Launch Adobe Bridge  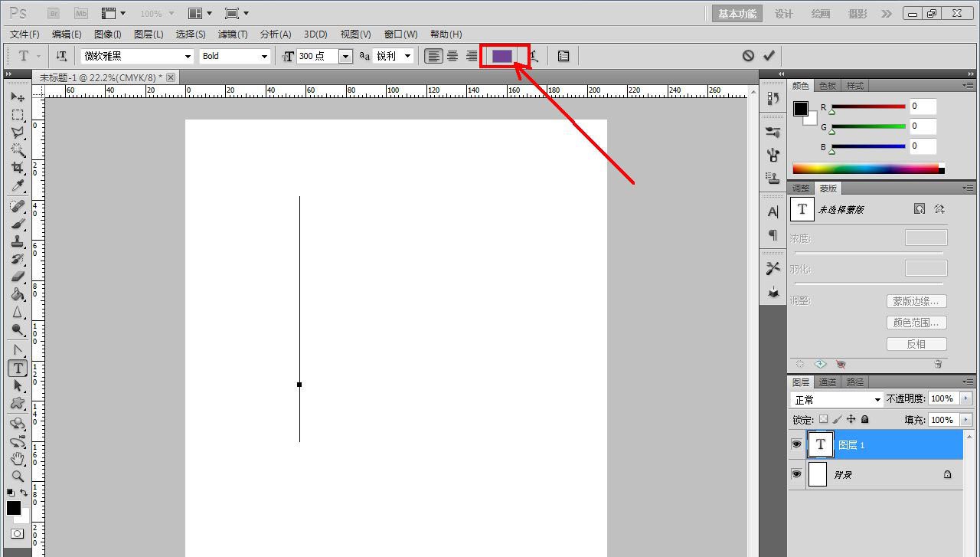54,14
